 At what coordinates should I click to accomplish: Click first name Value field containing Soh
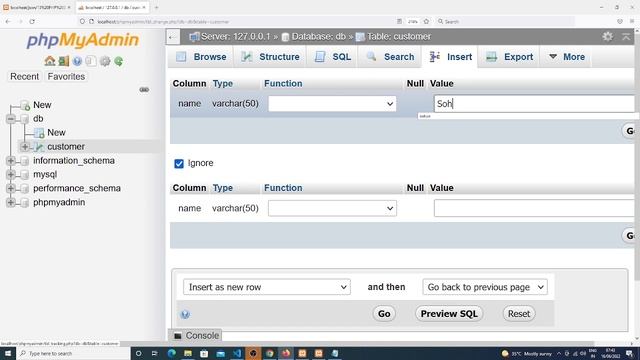[x=535, y=104]
